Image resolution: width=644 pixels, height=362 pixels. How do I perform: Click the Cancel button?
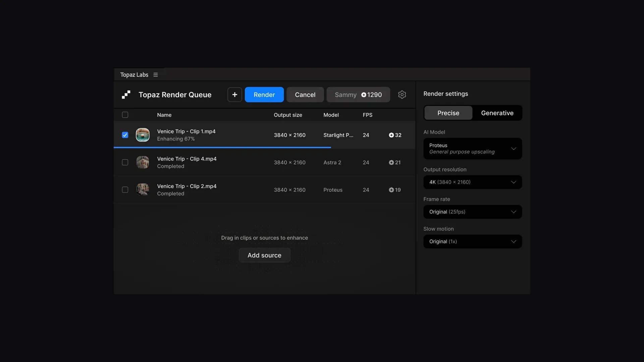[x=305, y=95]
